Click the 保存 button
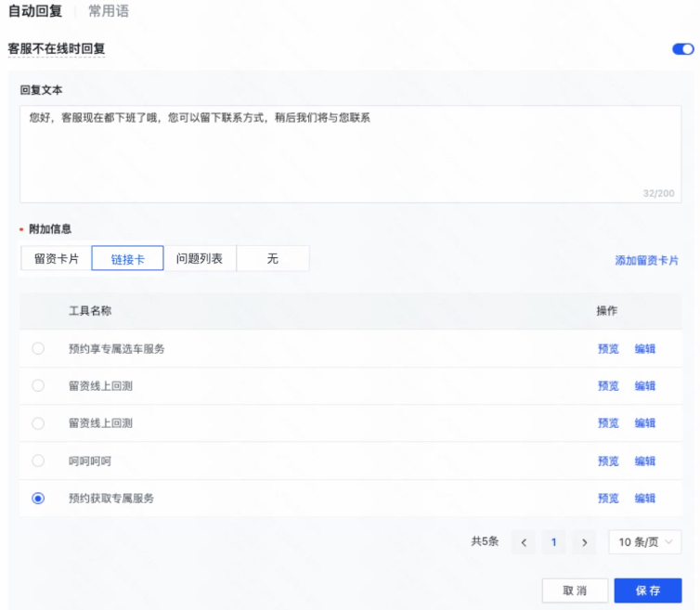The image size is (700, 610). pos(648,591)
